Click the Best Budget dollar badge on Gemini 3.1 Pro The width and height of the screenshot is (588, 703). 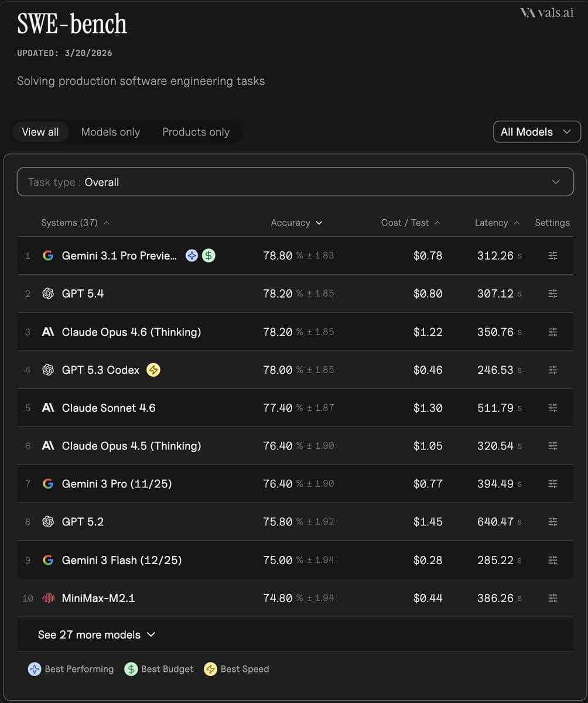tap(208, 255)
